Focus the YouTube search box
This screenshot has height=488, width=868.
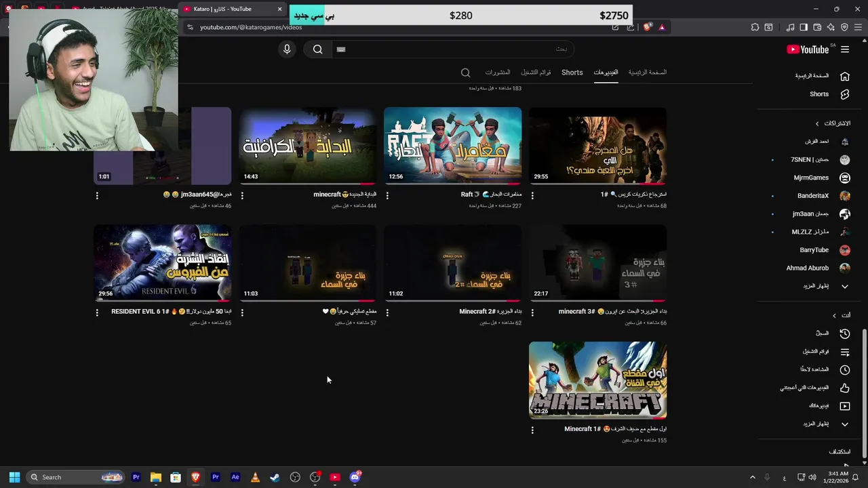click(452, 49)
